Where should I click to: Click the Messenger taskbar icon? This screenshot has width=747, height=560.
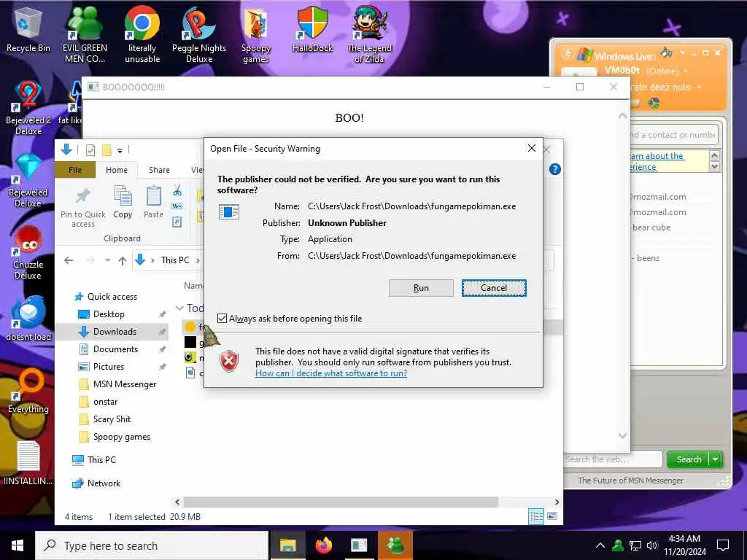tap(395, 545)
